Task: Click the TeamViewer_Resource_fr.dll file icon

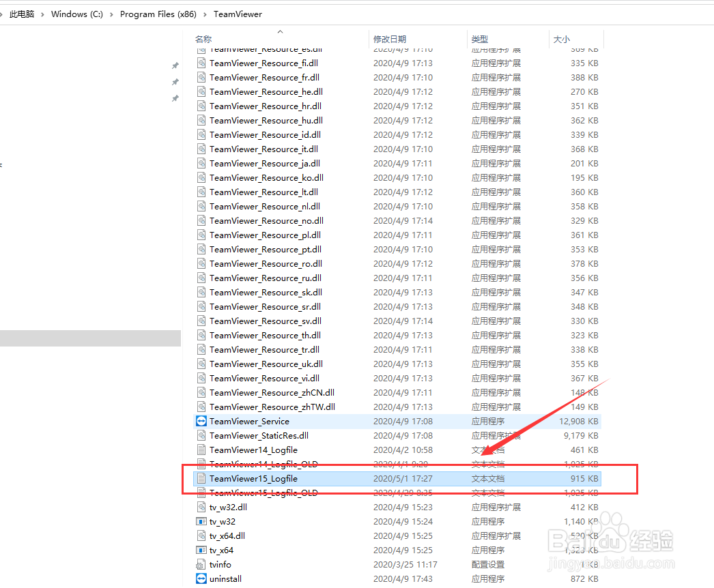Action: point(201,77)
